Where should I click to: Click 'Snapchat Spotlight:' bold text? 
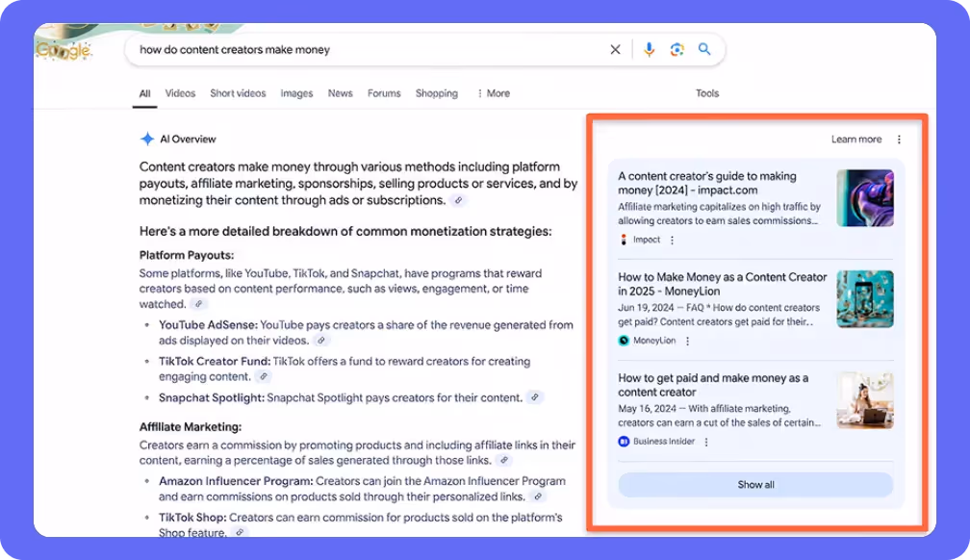(212, 397)
